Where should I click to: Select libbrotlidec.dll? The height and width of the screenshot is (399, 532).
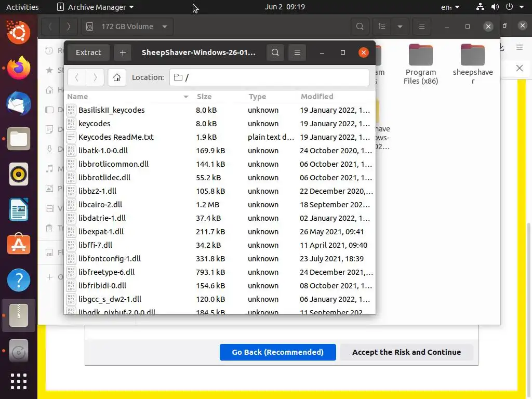point(220,178)
